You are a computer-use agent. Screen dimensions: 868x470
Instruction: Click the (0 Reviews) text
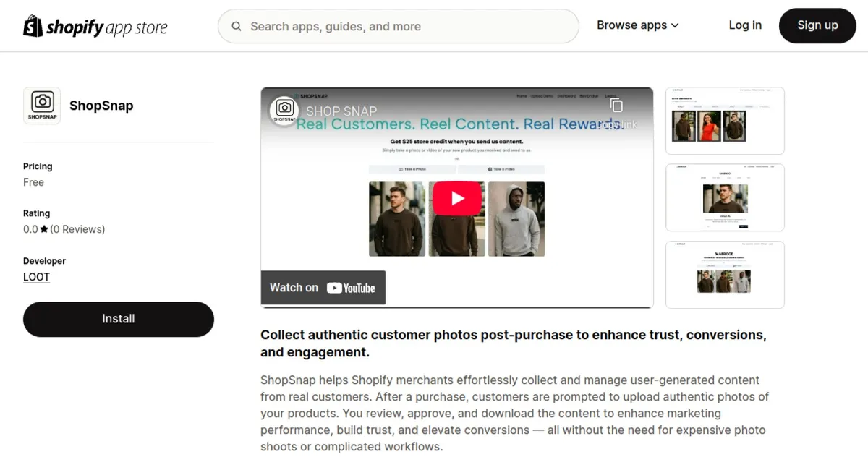pos(77,229)
